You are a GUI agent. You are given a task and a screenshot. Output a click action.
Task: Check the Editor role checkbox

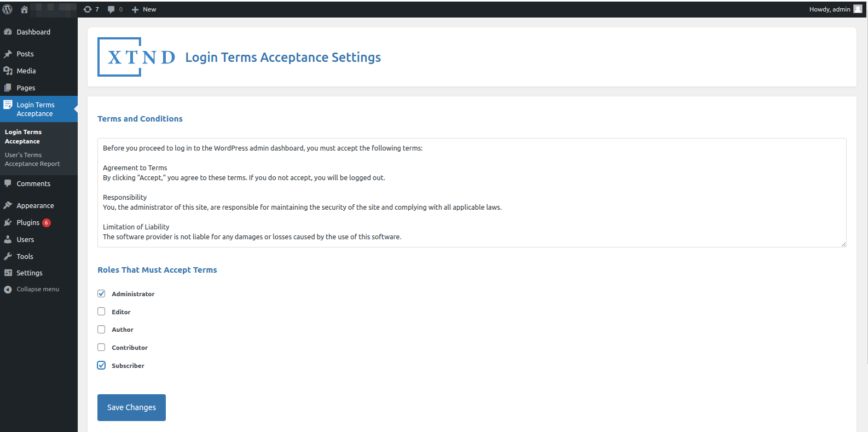(101, 312)
